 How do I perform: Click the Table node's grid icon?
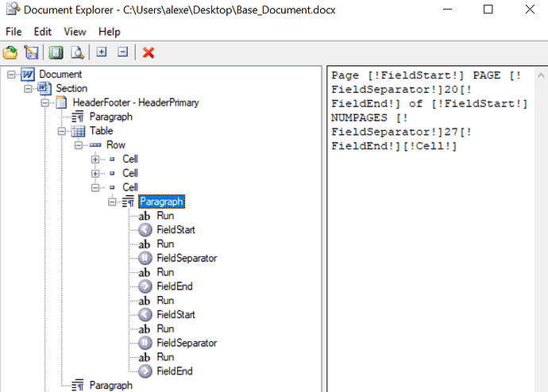coord(79,131)
